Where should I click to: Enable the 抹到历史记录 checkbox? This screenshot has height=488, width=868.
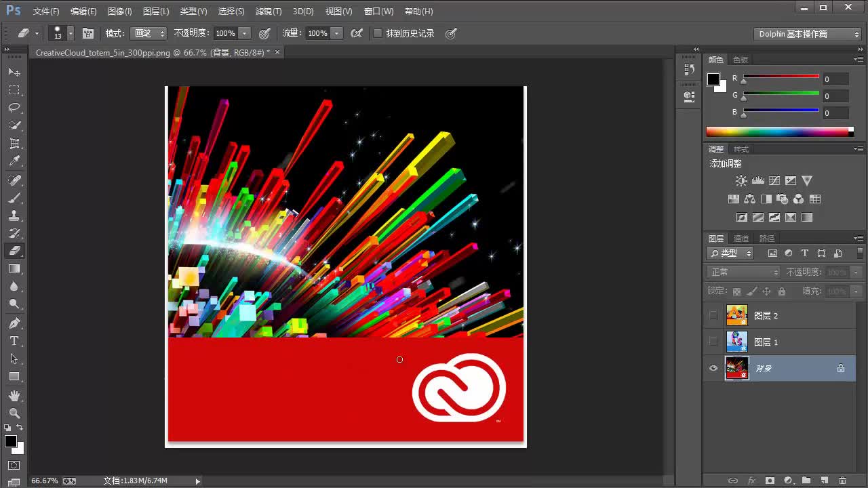click(x=377, y=33)
